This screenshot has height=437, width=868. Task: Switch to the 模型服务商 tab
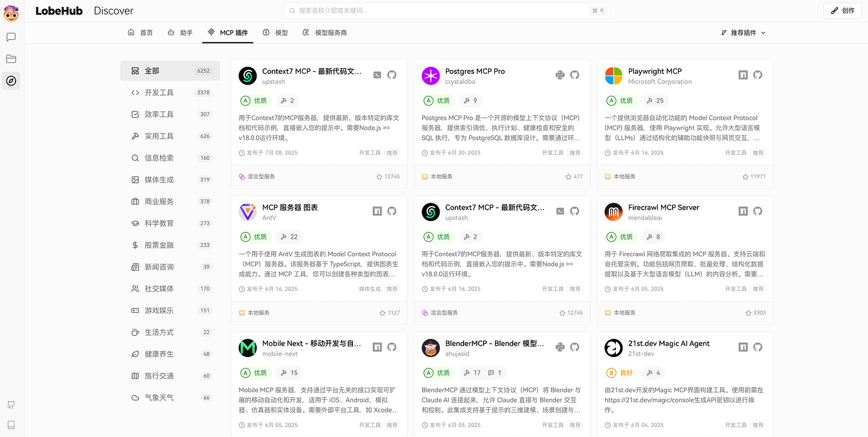(325, 33)
